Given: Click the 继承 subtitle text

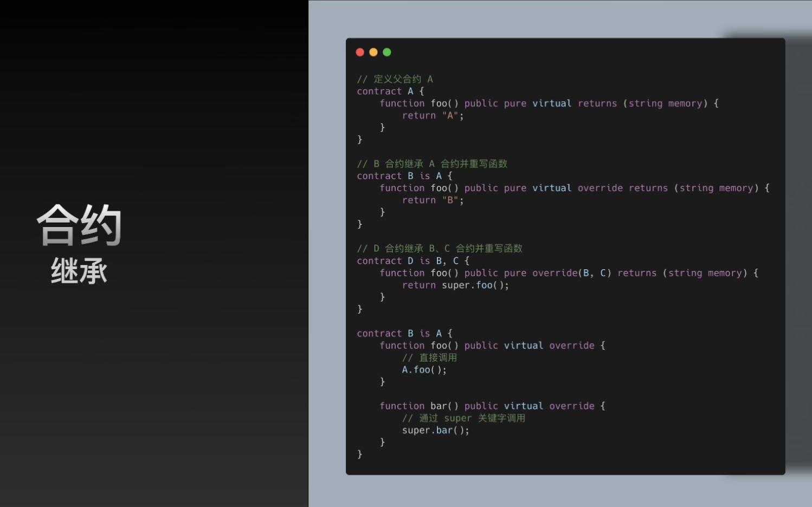Looking at the screenshot, I should click(79, 271).
